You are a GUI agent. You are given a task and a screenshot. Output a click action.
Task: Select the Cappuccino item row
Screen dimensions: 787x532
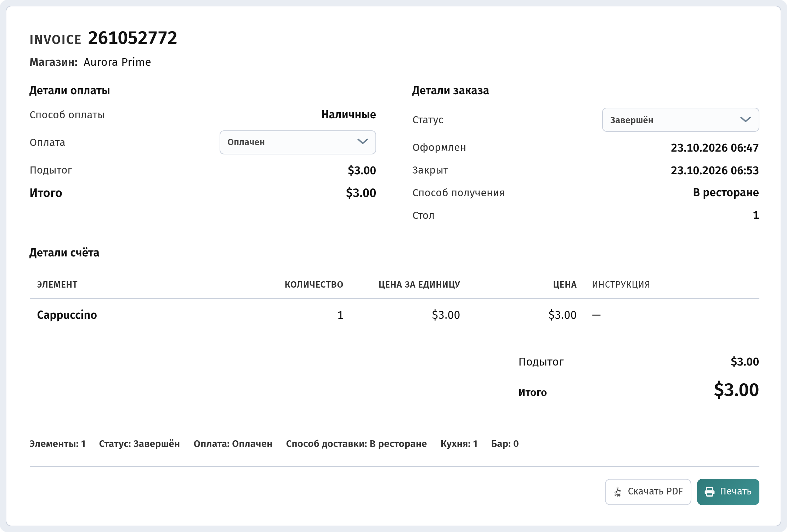click(x=394, y=315)
